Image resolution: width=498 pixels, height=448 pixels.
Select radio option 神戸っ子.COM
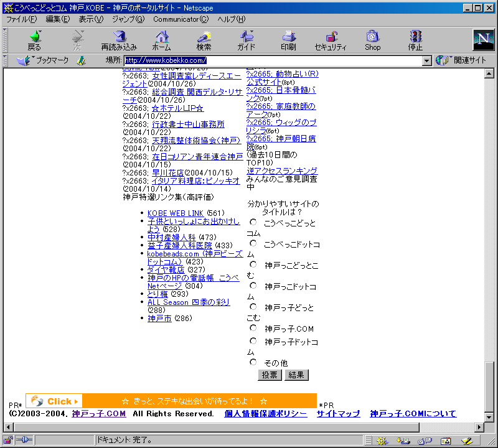(x=253, y=328)
